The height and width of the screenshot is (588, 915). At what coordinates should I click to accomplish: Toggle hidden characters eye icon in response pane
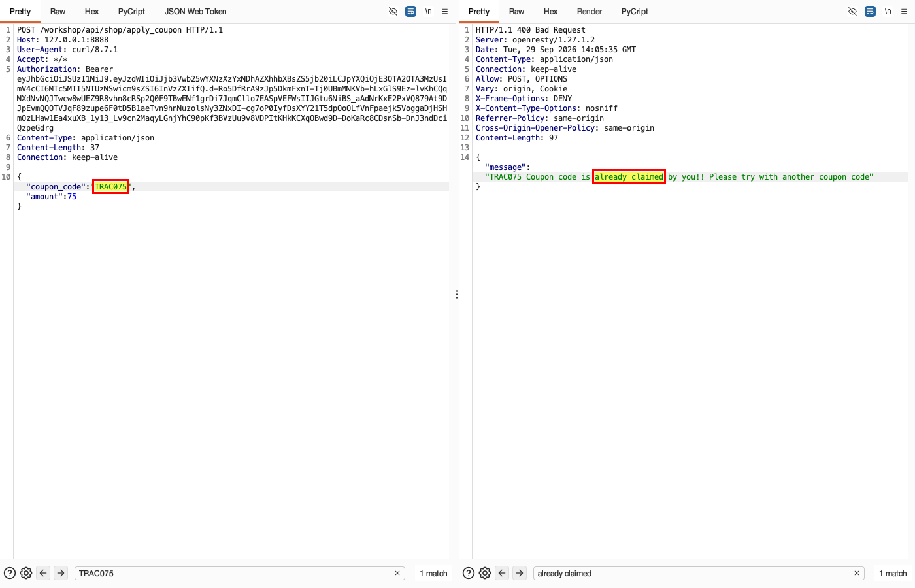click(x=852, y=11)
